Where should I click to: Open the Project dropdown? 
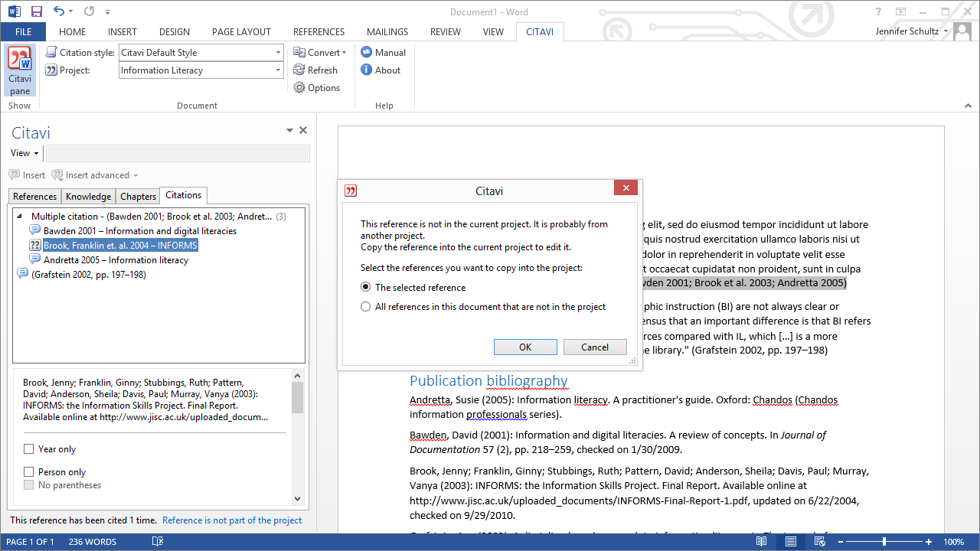coord(279,70)
